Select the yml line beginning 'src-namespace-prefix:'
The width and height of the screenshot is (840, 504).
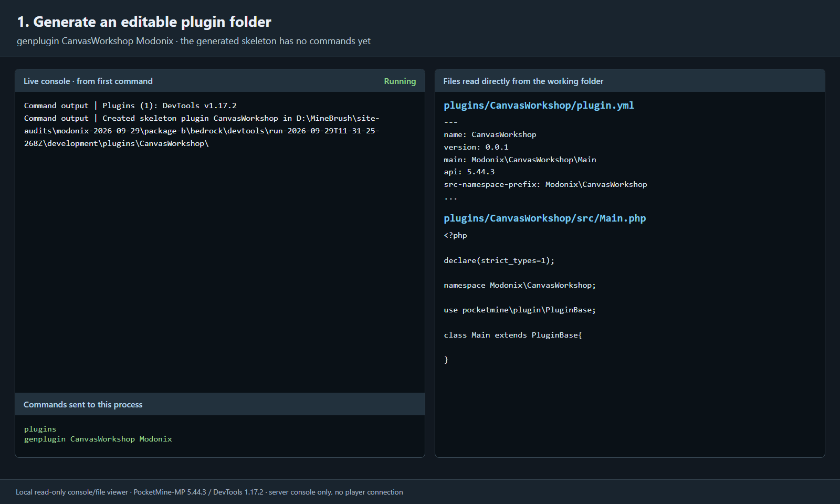(x=545, y=184)
